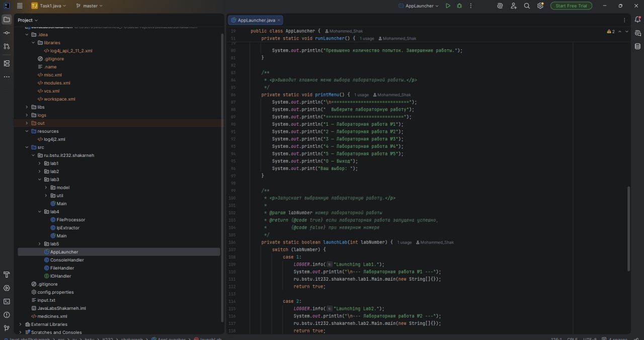Open the Notifications bell
Viewport: 644px width, 340px height.
click(637, 20)
